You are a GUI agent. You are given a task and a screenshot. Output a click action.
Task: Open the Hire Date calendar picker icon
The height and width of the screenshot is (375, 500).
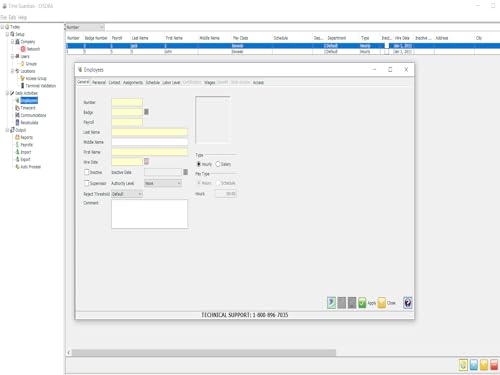coord(146,162)
